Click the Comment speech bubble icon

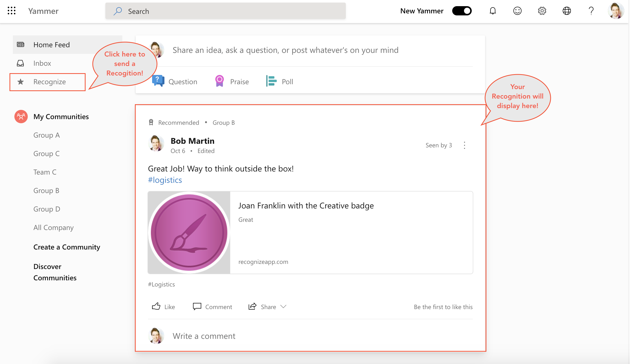pos(197,306)
